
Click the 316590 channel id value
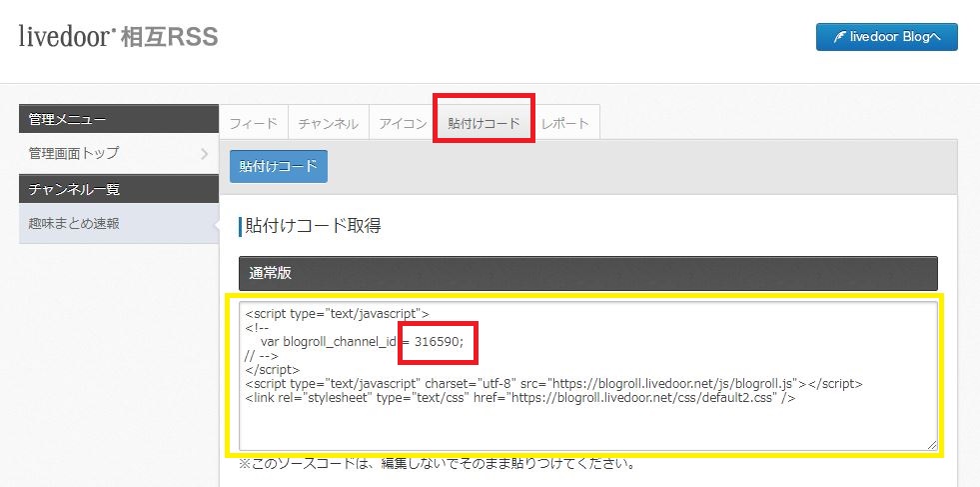(439, 341)
